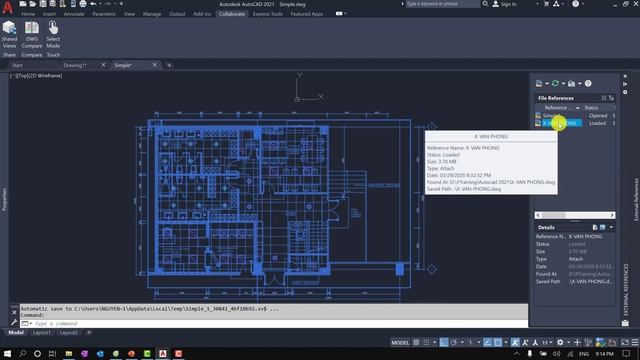Expand the Refresh dropdown arrow in References palette

click(563, 84)
